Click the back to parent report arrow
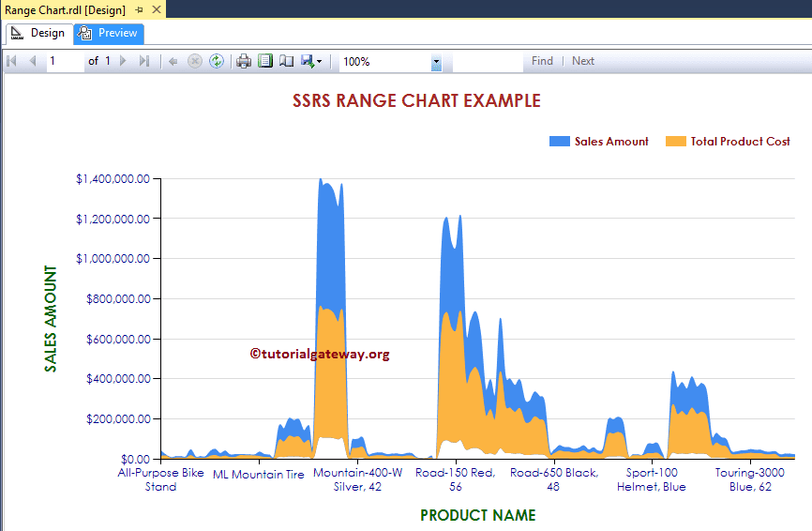812x531 pixels. pos(173,62)
